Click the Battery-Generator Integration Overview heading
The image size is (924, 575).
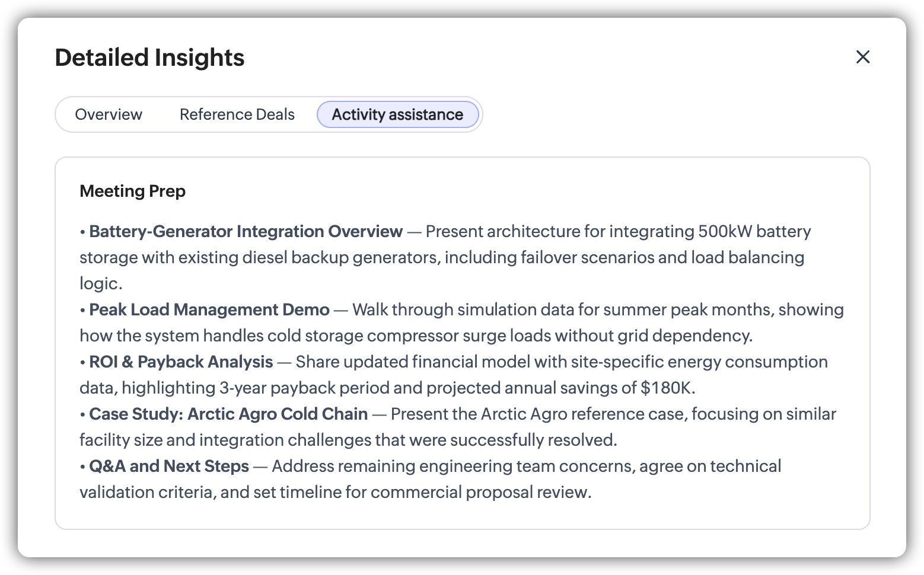246,231
